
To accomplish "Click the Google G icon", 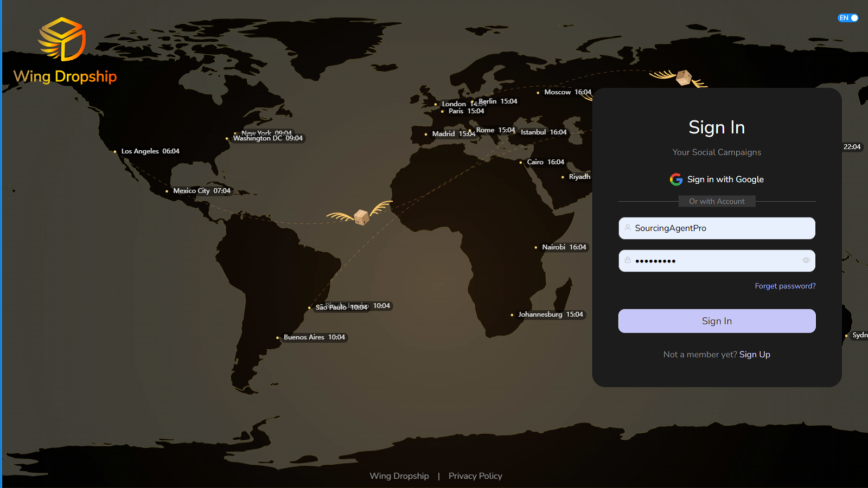I will (x=676, y=179).
